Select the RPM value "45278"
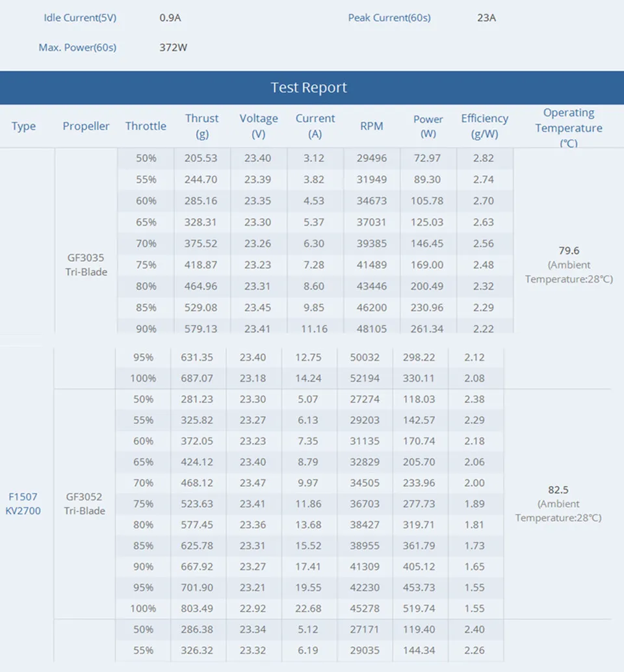The image size is (624, 672). [x=365, y=608]
